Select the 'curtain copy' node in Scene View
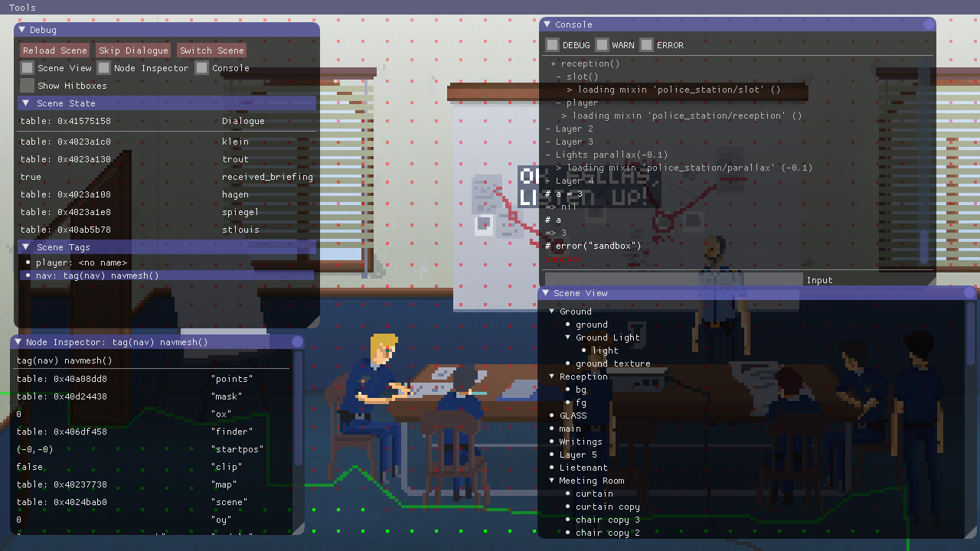Viewport: 980px width, 551px height. click(608, 507)
